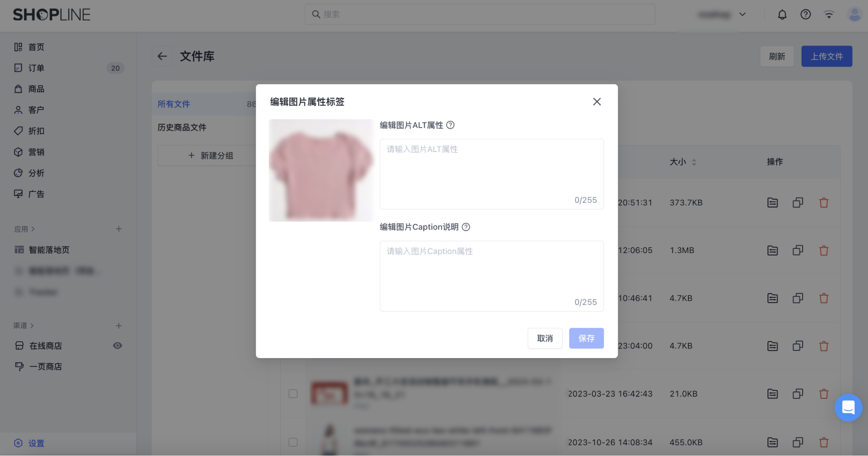Click the back arrow beside 文件库
The height and width of the screenshot is (456, 868).
click(162, 57)
